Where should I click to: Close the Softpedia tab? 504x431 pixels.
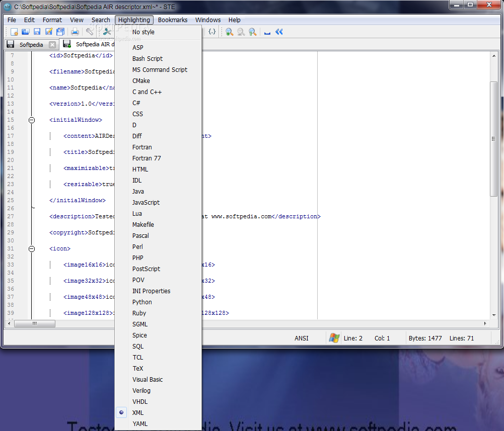[52, 45]
